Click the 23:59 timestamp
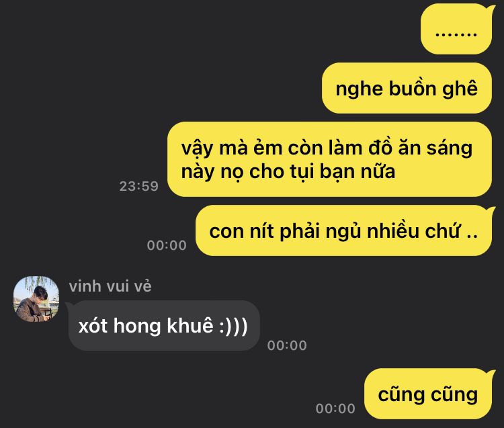The height and width of the screenshot is (428, 504). pos(139,186)
